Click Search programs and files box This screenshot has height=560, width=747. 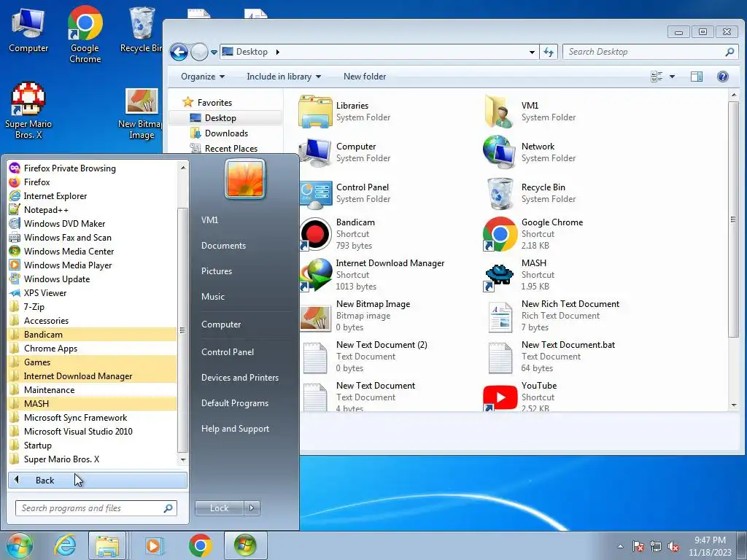[96, 508]
